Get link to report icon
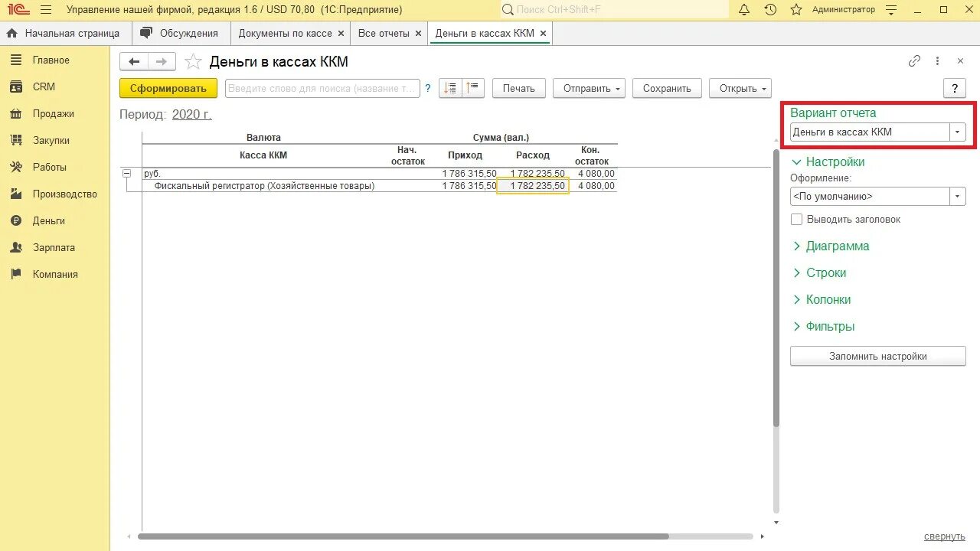The image size is (980, 551). tap(914, 61)
